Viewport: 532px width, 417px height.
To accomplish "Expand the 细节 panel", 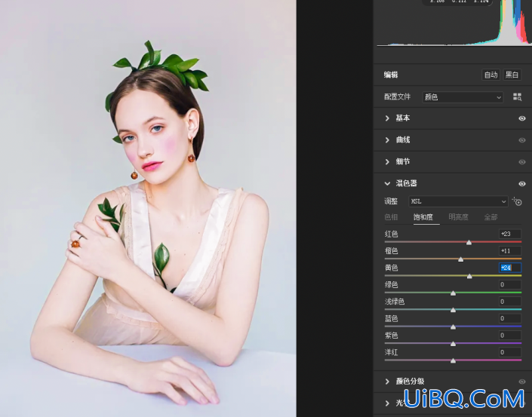I will tap(387, 161).
